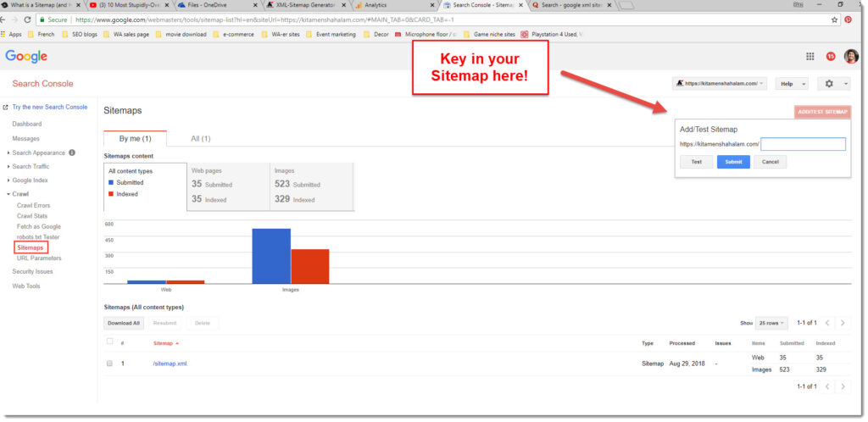
Task: Open Fetch as Google in the sidebar
Action: pos(39,226)
